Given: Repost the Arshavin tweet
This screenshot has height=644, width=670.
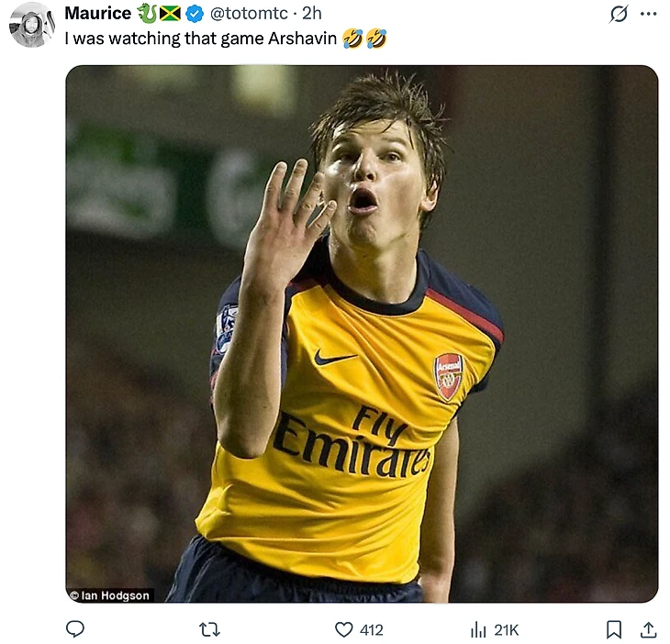Looking at the screenshot, I should [x=209, y=629].
